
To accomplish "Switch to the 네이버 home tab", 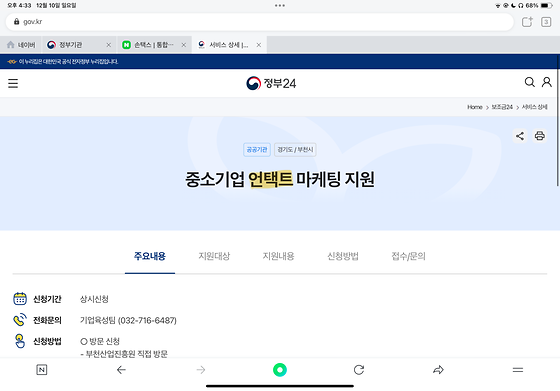I will (21, 45).
